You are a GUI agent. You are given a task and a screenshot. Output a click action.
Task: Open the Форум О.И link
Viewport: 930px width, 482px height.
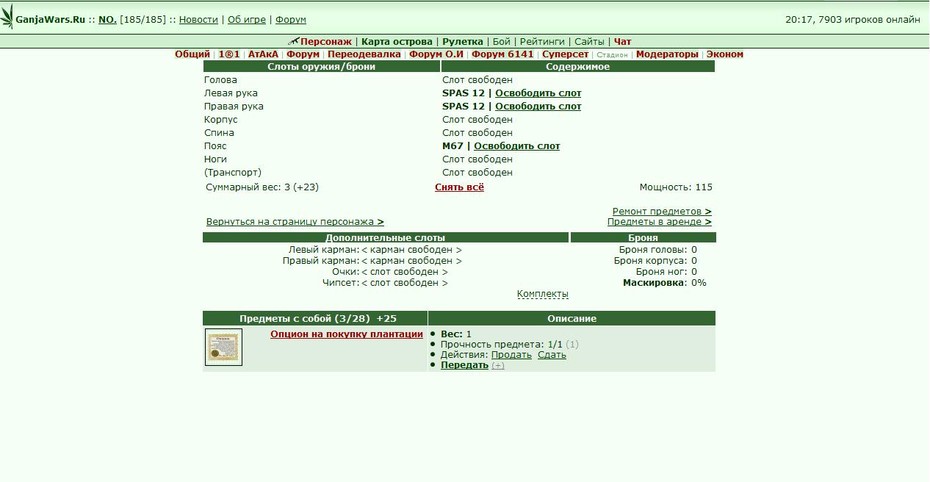pyautogui.click(x=436, y=54)
